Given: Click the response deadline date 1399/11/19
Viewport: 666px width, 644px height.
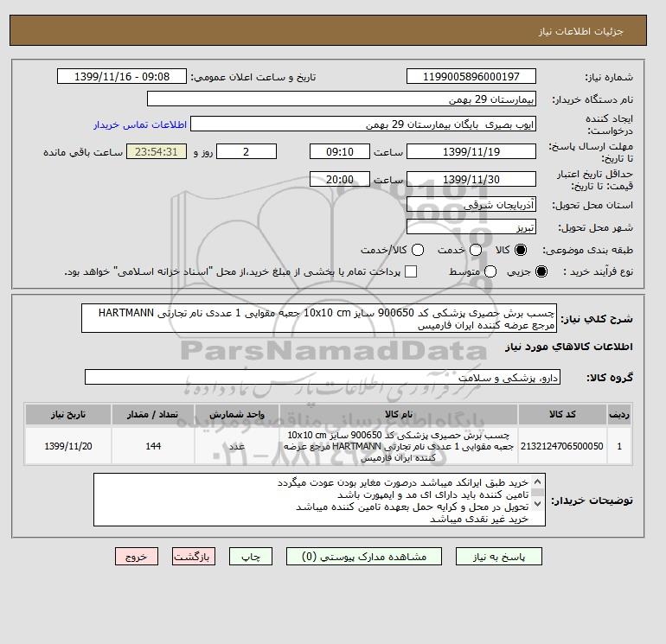Looking at the screenshot, I should (471, 151).
